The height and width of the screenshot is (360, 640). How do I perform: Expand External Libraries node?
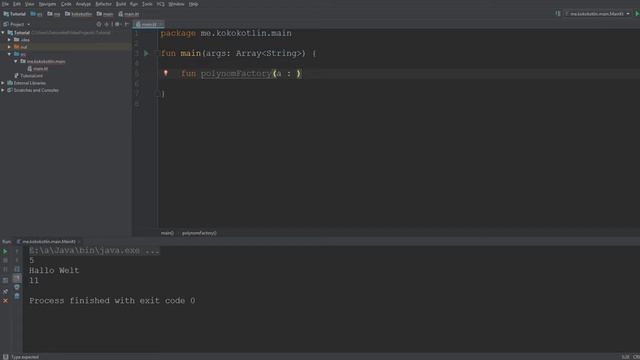point(3,83)
